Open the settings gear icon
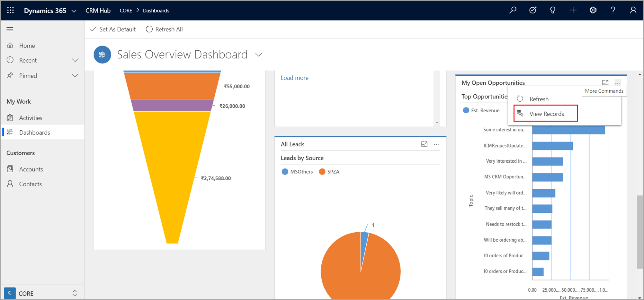 pyautogui.click(x=593, y=10)
